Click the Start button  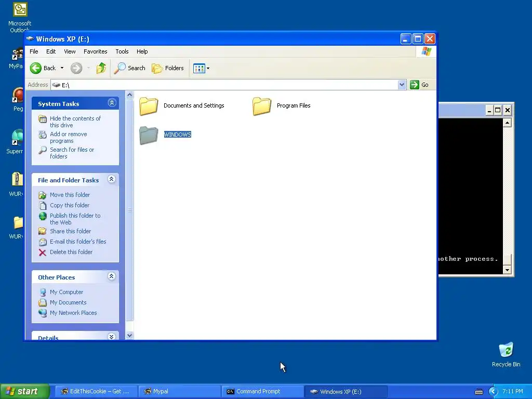coord(25,391)
